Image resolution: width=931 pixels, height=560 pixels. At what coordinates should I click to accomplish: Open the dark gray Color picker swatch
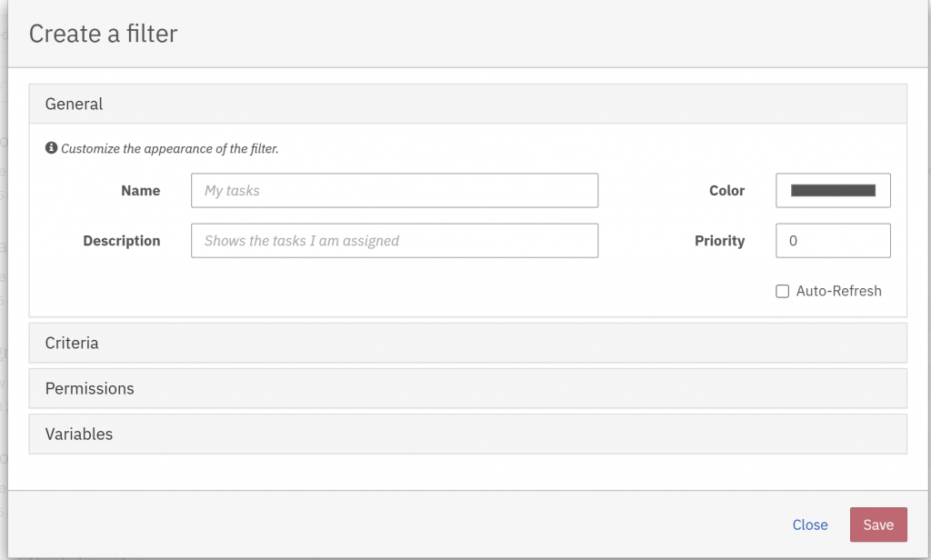833,191
